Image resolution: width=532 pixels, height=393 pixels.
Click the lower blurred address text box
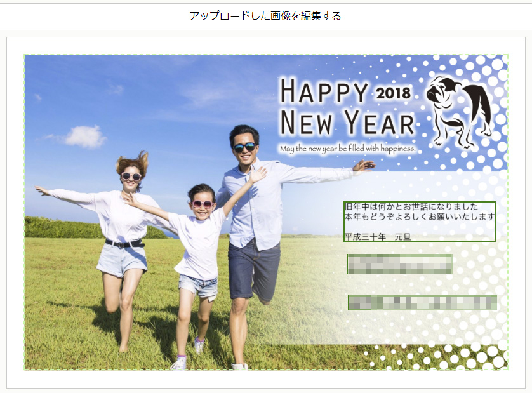coord(422,303)
